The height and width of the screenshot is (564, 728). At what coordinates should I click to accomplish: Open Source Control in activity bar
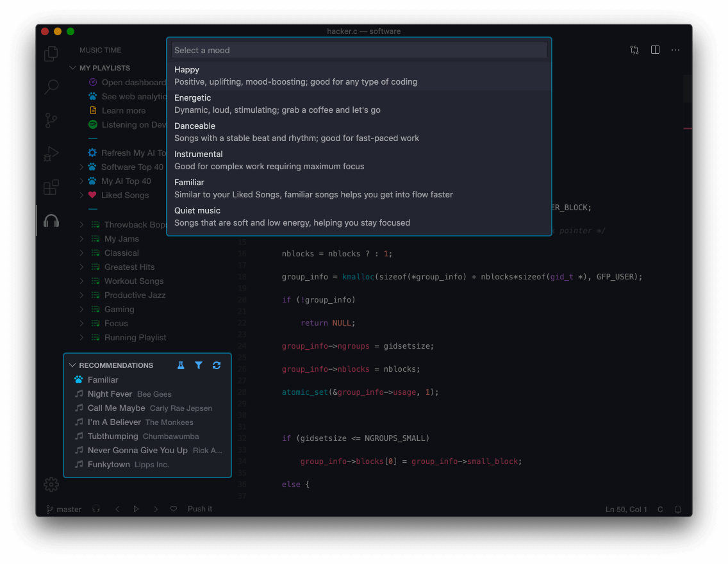coord(51,120)
